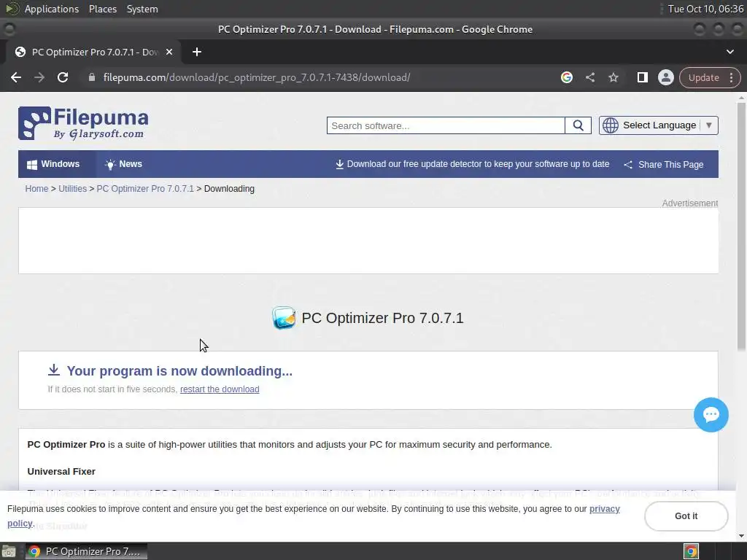
Task: Bookmark this page with the star icon
Action: pos(613,77)
